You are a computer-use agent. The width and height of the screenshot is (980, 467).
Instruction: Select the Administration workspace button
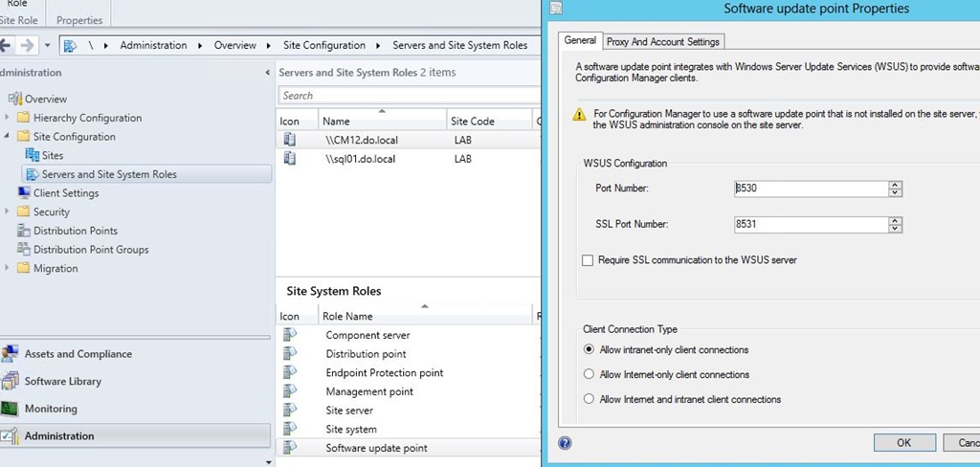point(135,436)
